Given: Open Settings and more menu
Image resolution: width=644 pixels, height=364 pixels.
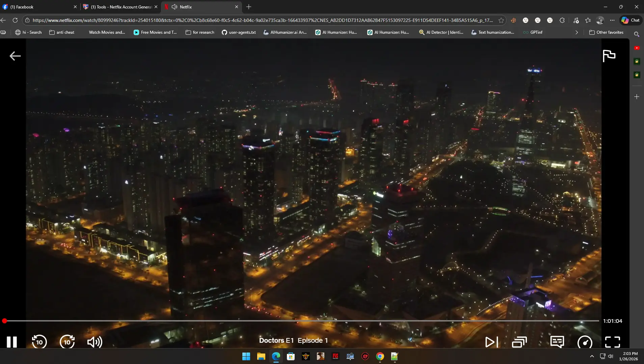Looking at the screenshot, I should (612, 20).
